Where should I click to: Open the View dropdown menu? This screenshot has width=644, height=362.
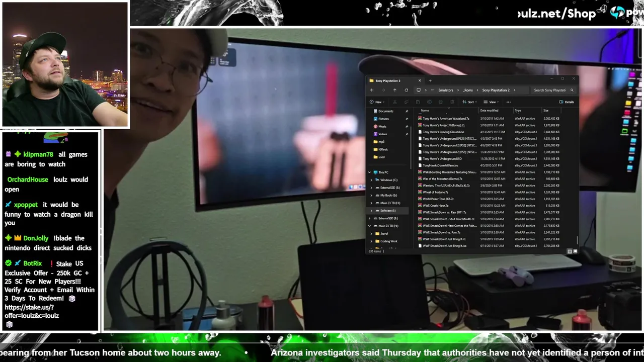pos(492,102)
